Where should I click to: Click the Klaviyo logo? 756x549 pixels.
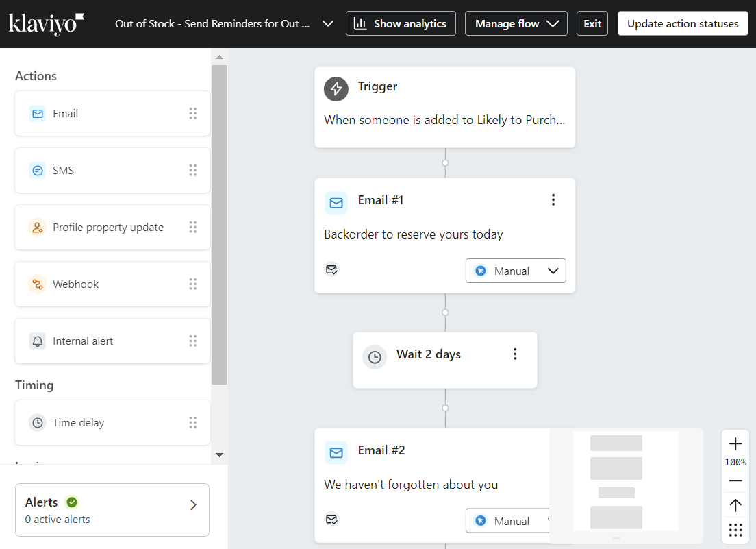tap(47, 23)
